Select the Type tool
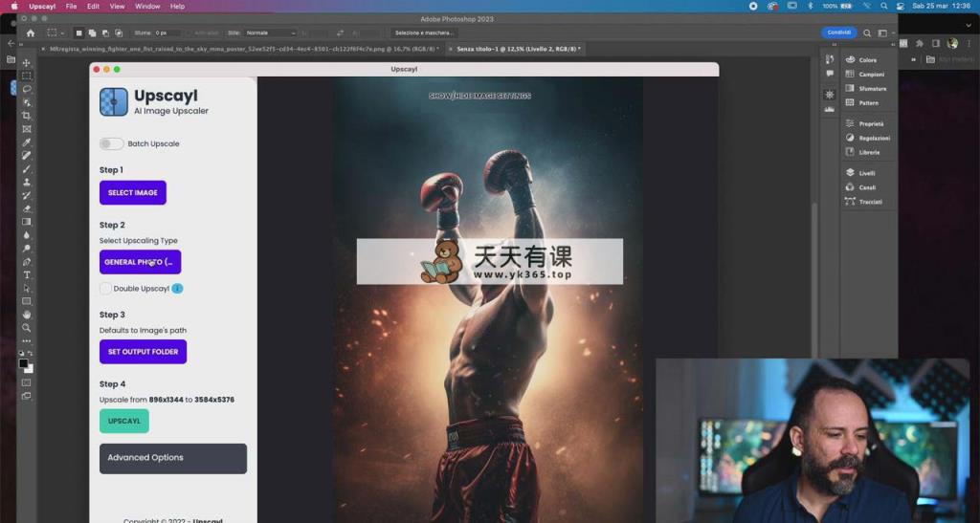Screen dimensions: 980x523 click(x=26, y=274)
